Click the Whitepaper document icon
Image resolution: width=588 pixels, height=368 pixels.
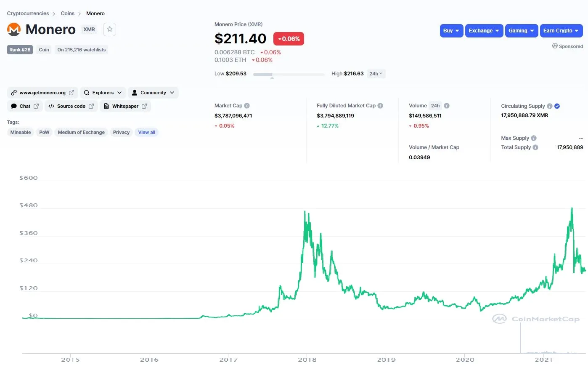(106, 106)
